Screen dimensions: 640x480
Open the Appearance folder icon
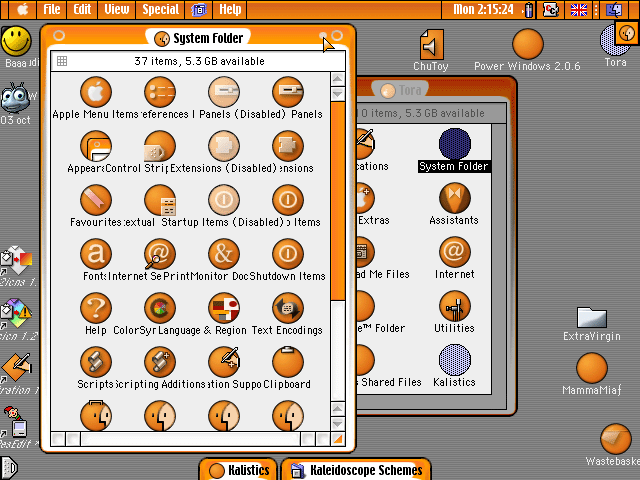[x=96, y=146]
